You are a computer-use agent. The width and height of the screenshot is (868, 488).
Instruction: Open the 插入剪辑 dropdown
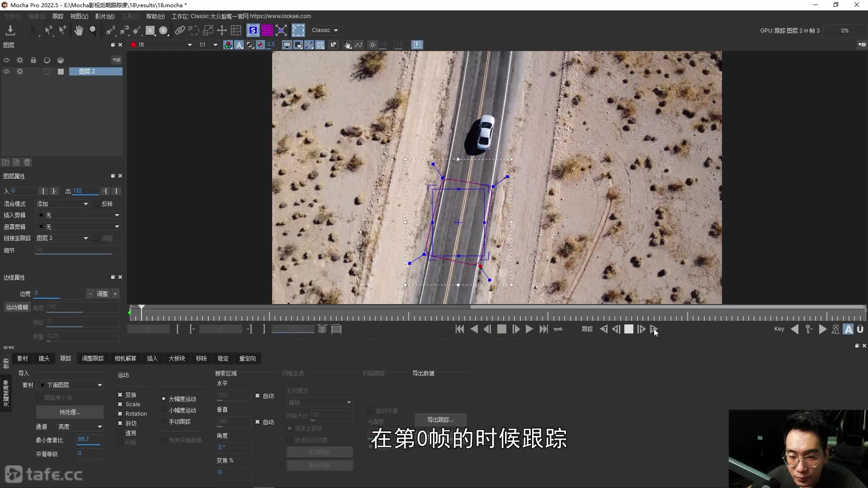78,216
